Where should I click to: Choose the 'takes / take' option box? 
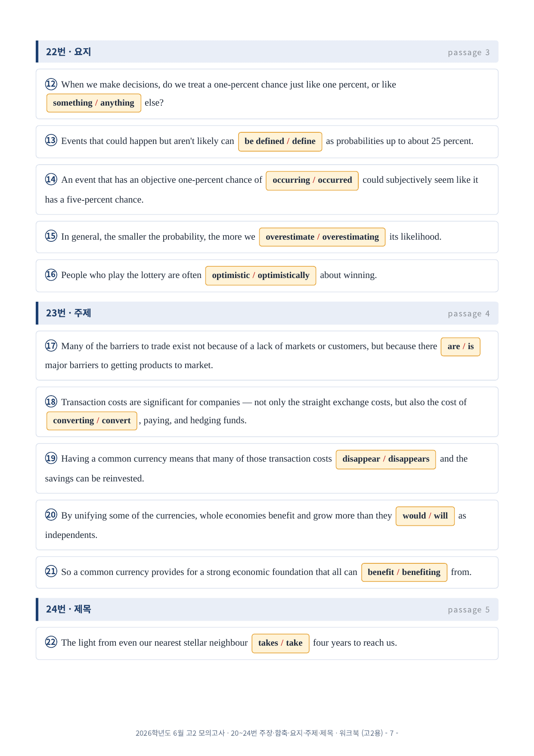[x=280, y=643]
